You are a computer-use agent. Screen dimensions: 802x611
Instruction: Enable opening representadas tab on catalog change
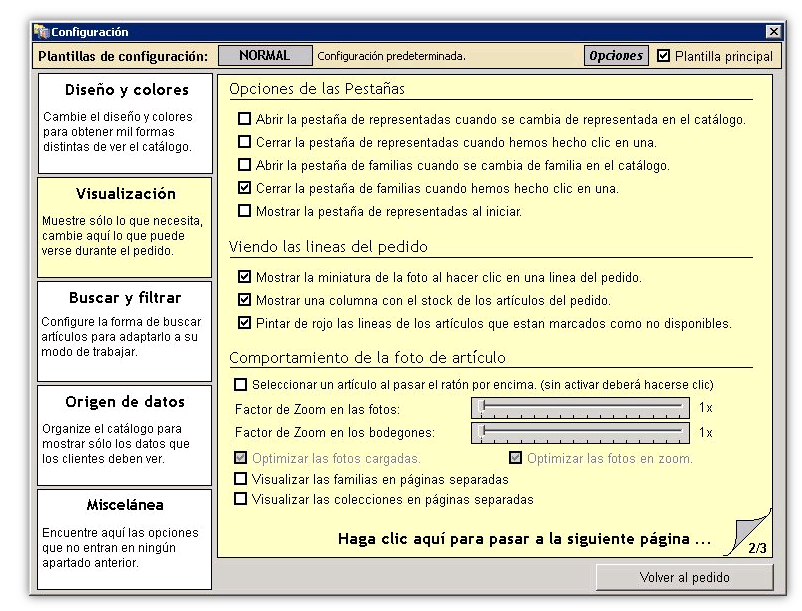coord(244,119)
